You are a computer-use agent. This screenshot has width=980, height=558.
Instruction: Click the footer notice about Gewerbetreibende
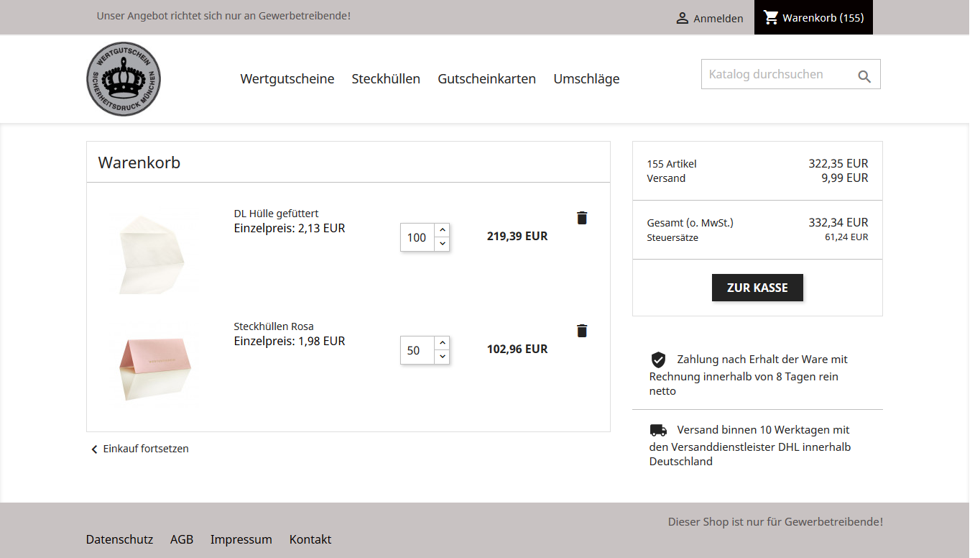[x=775, y=522]
